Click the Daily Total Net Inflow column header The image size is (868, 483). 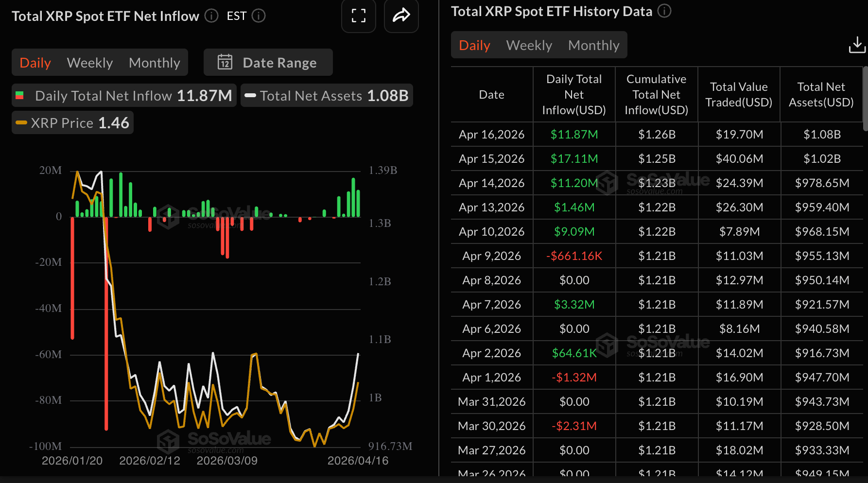[574, 95]
